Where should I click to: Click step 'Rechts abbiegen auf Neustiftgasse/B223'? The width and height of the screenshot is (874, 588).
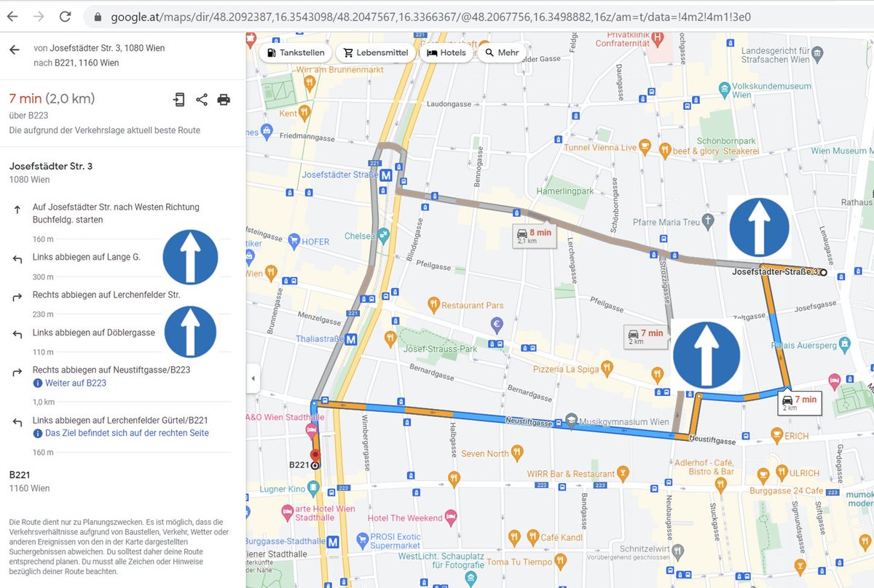click(111, 370)
